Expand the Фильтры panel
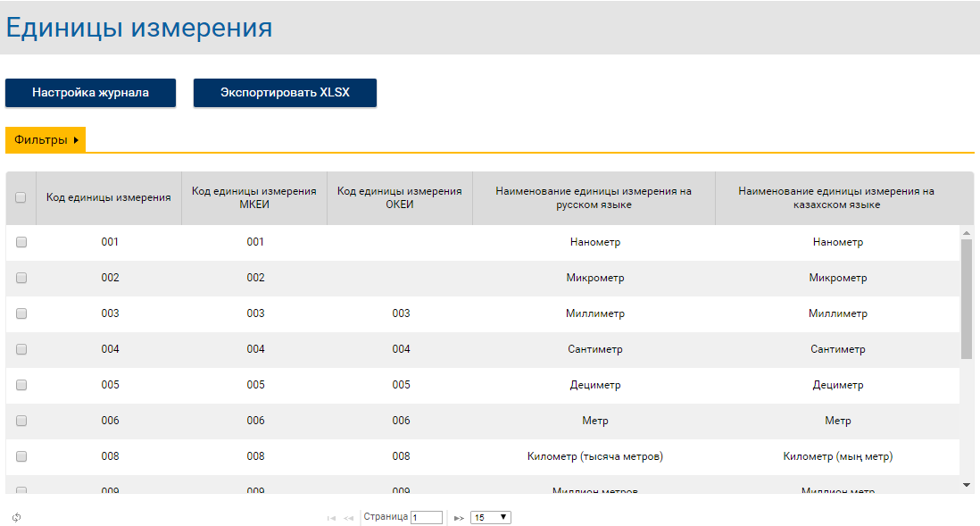The height and width of the screenshot is (526, 980). click(x=46, y=140)
